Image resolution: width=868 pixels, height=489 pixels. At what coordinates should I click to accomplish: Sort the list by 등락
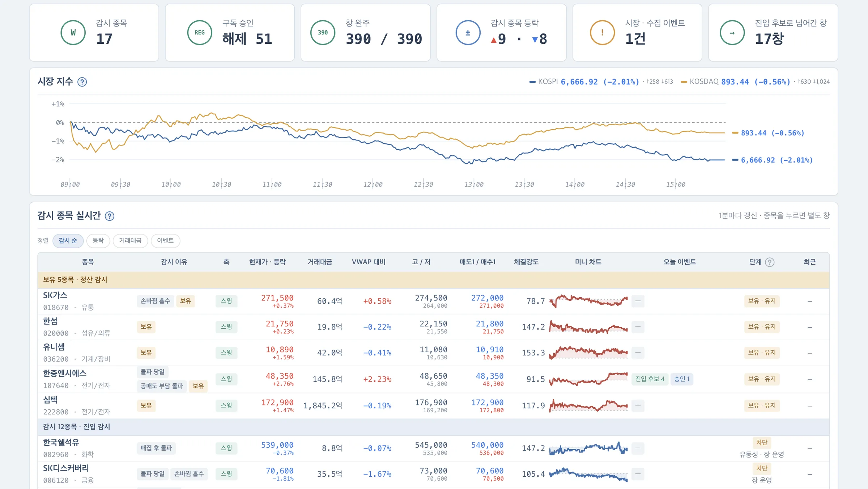[x=98, y=241]
